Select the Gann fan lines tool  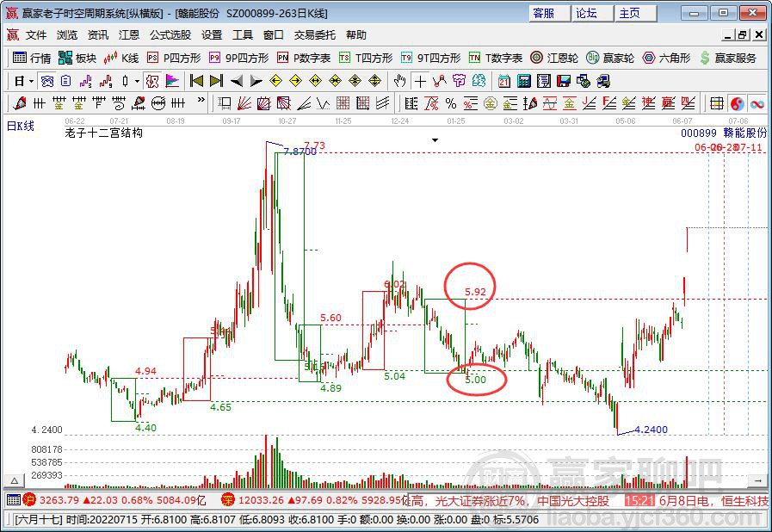[x=244, y=103]
